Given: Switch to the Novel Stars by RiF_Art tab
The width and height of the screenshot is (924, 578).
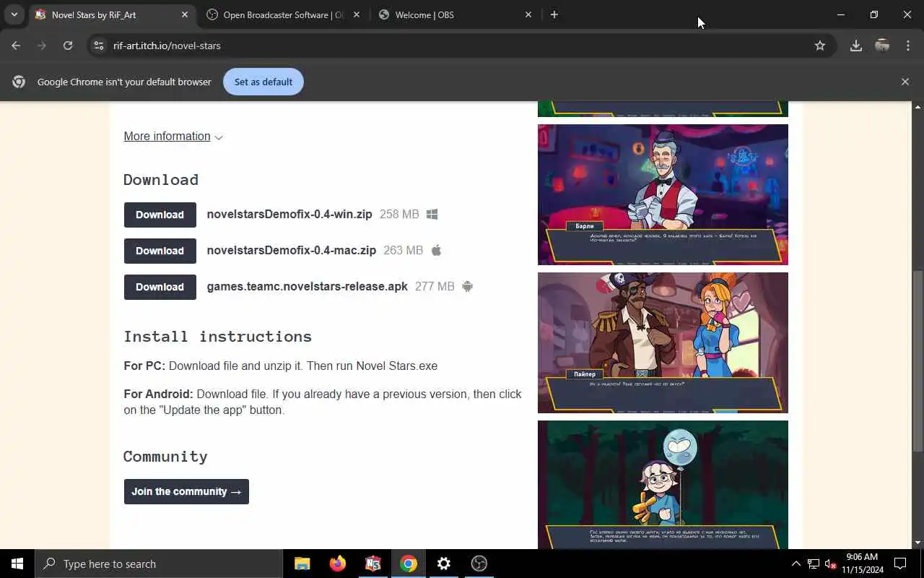Looking at the screenshot, I should tap(112, 14).
